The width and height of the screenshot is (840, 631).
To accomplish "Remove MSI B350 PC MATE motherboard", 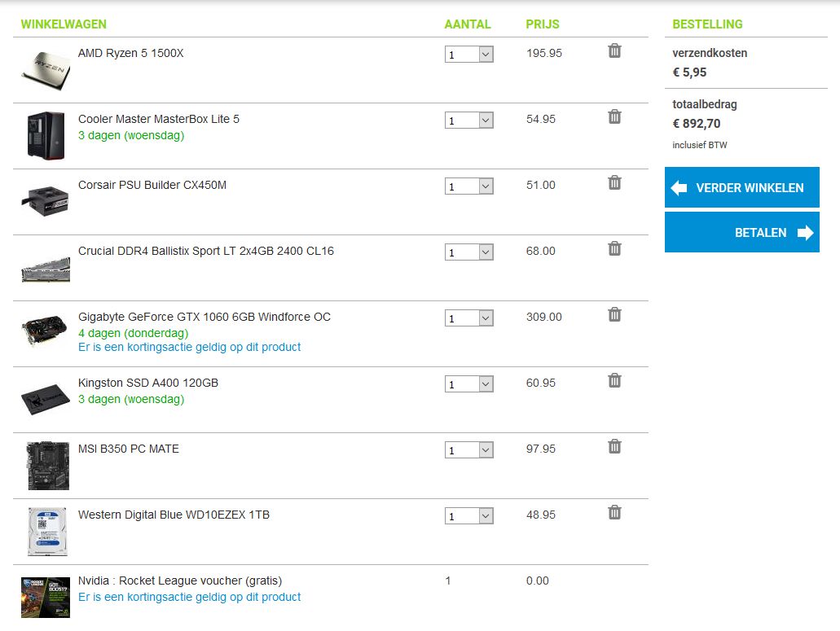I will [614, 447].
